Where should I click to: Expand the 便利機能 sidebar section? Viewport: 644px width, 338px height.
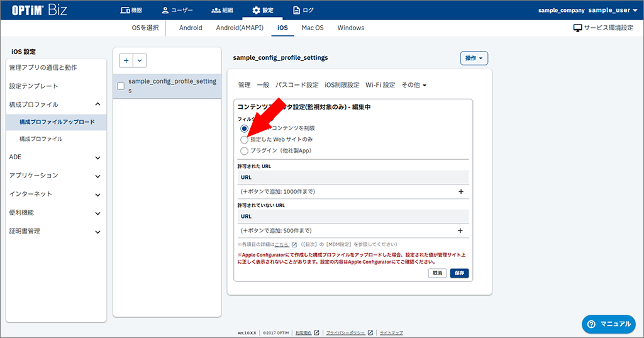(x=56, y=213)
